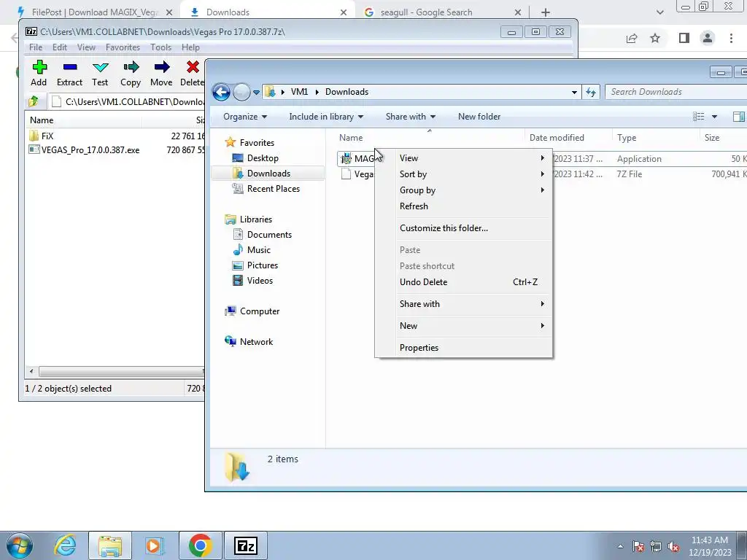Open the preview pane toggle icon

tap(738, 117)
